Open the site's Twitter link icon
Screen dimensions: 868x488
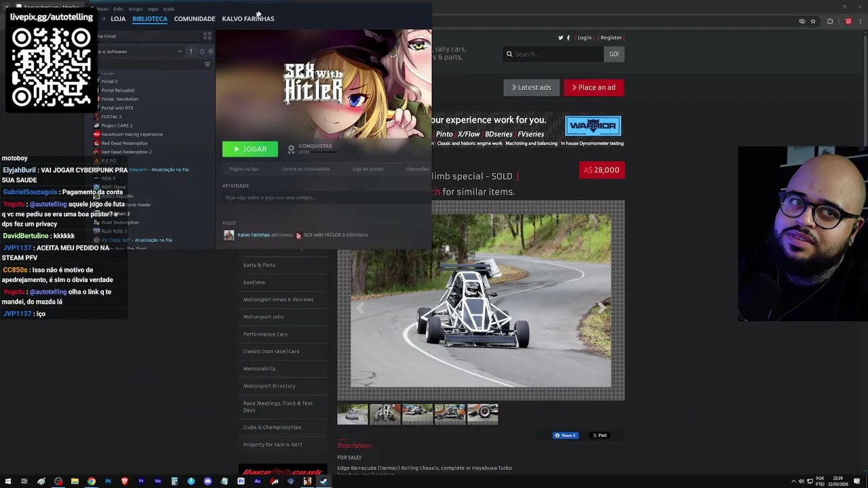pos(561,38)
